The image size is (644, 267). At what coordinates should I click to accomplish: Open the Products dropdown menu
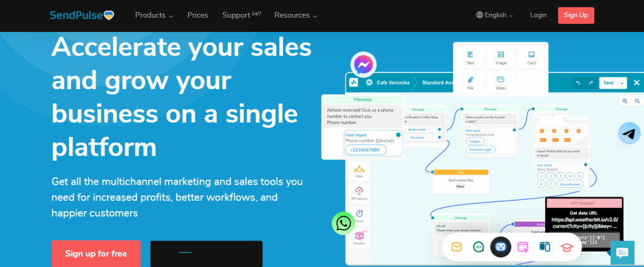click(x=154, y=15)
